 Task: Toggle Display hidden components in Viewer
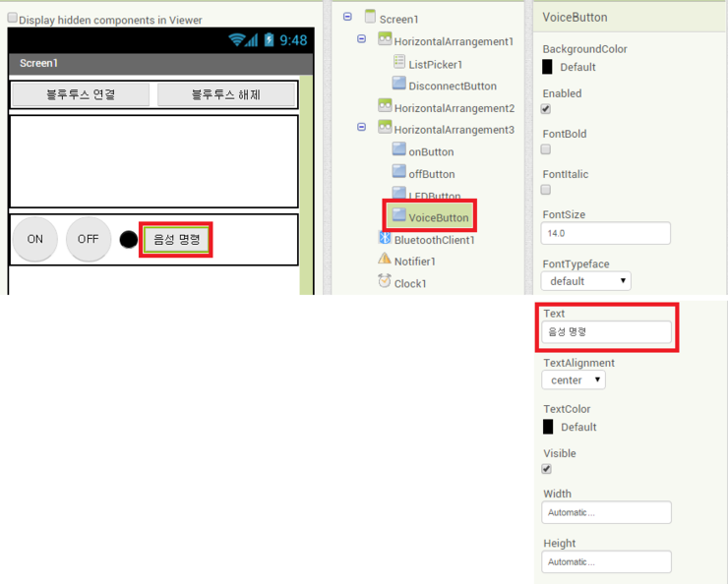[x=13, y=18]
